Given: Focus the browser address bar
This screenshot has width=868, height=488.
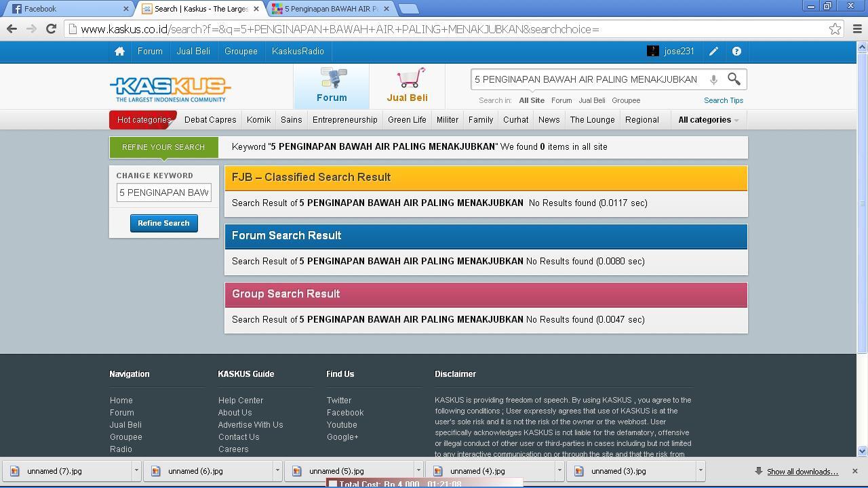Looking at the screenshot, I should pos(448,29).
